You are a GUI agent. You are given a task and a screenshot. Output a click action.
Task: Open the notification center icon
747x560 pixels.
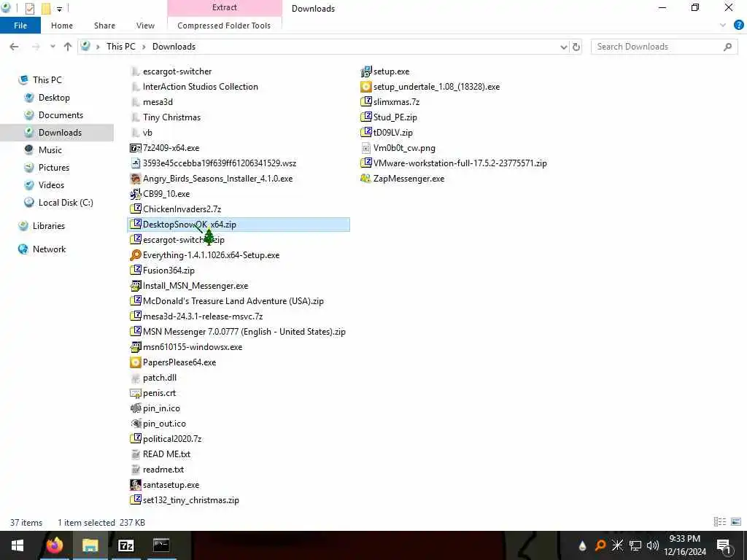coord(724,545)
